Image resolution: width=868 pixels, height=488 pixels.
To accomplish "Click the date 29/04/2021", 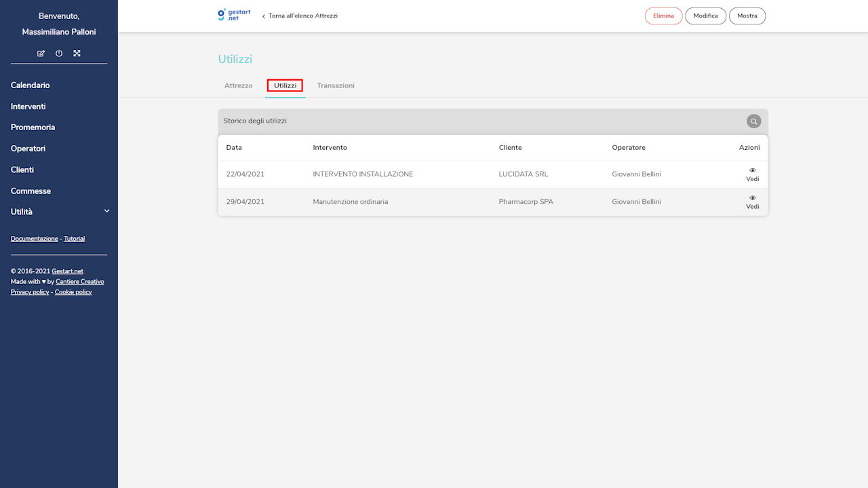I will (x=245, y=202).
